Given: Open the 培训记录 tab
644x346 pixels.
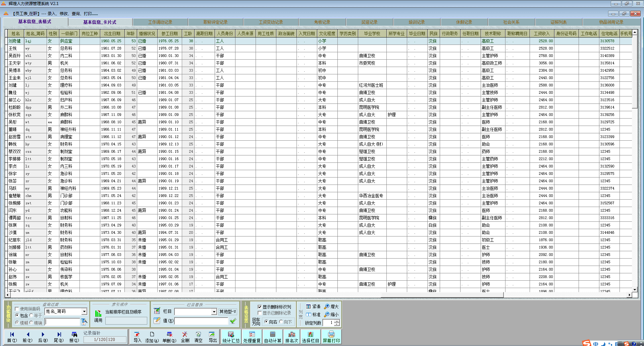Looking at the screenshot, I should click(x=417, y=22).
